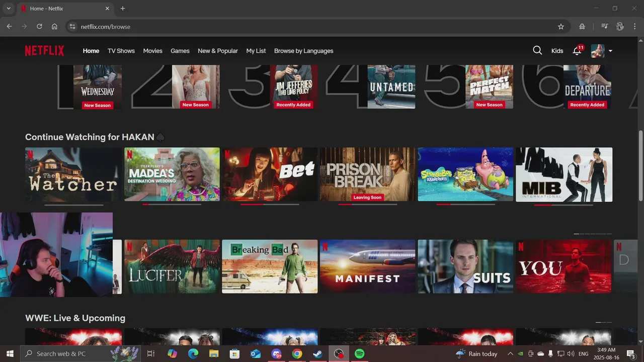Reload the Netflix page

click(x=39, y=26)
